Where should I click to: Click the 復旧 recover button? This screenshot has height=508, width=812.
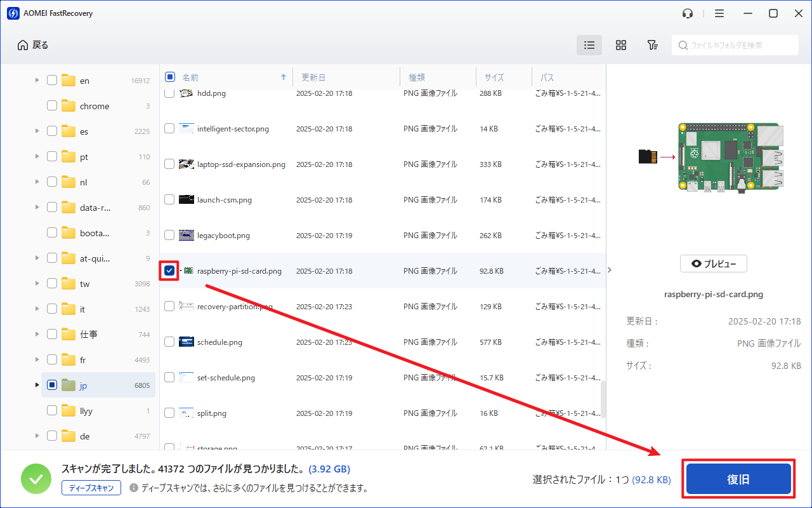coord(738,479)
